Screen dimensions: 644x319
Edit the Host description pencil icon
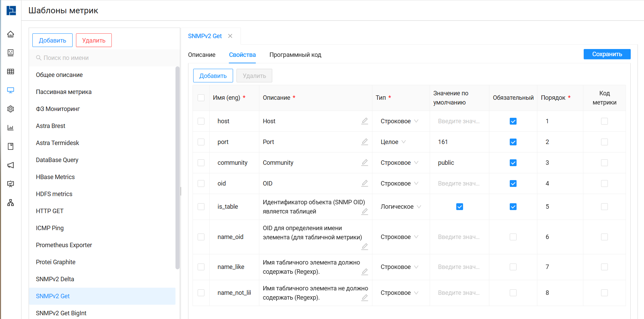pyautogui.click(x=365, y=121)
